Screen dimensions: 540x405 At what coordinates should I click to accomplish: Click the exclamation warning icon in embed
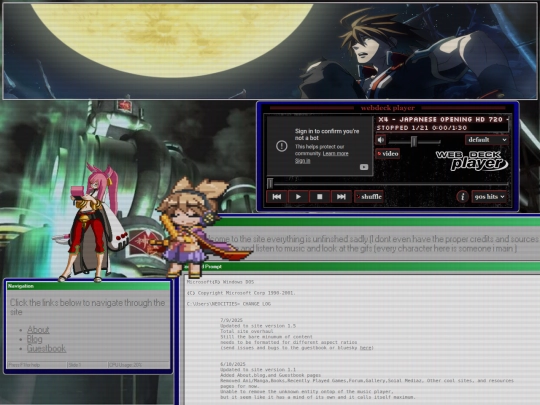[x=281, y=146]
